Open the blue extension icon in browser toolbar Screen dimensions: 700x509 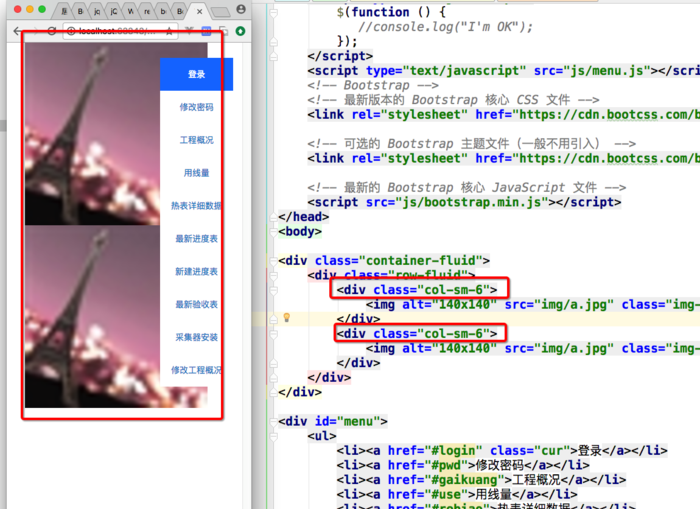click(206, 31)
